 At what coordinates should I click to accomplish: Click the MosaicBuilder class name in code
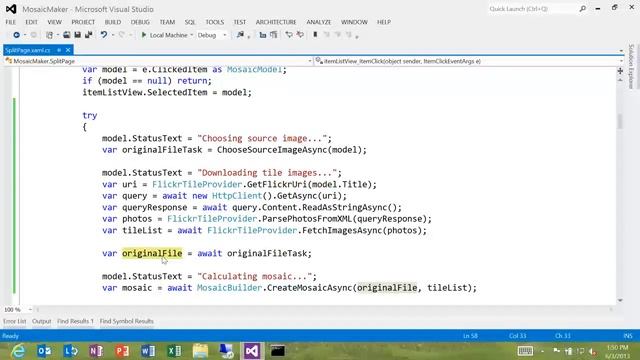point(229,288)
